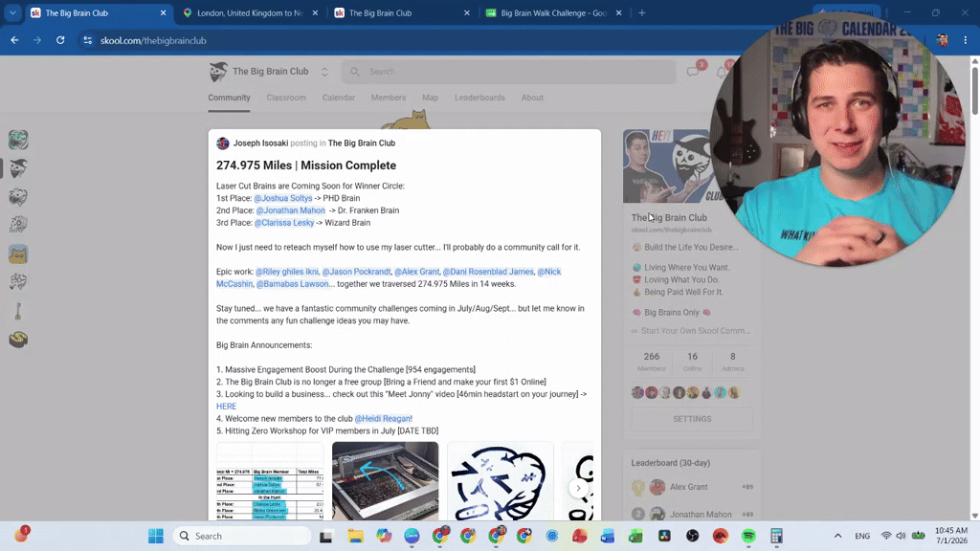The image size is (980, 551).
Task: Click the Skool community search field
Action: [x=508, y=72]
